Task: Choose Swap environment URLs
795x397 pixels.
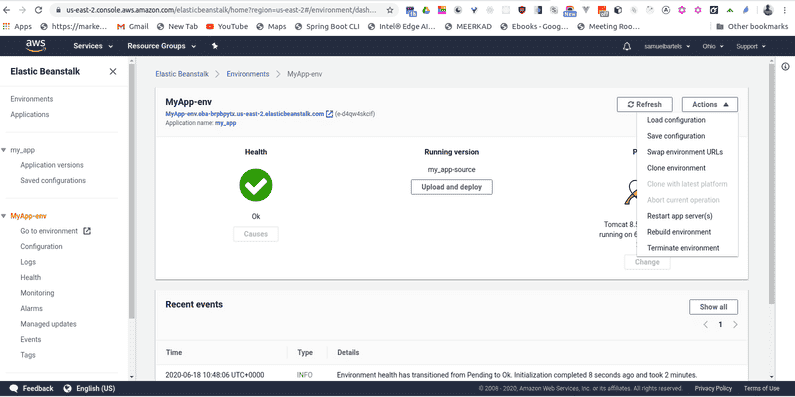Action: 685,152
